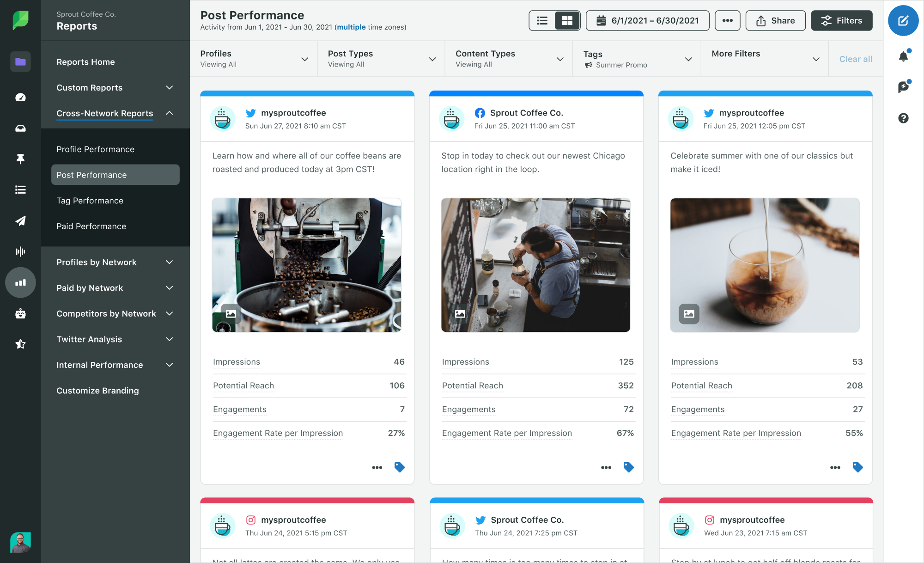Expand the Content Types dropdown
This screenshot has width=924, height=563.
pos(559,58)
